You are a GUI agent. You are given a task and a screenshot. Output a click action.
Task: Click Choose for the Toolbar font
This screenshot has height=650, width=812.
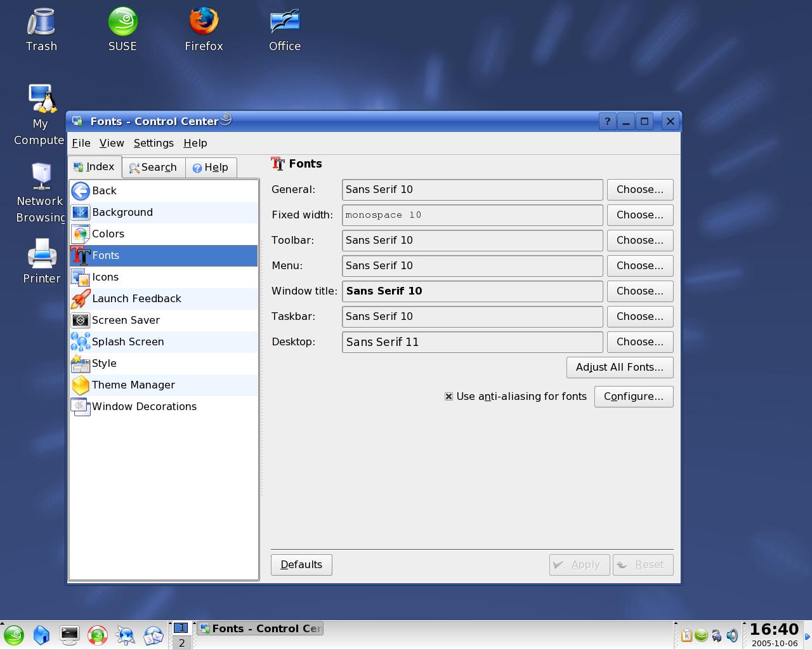[640, 240]
